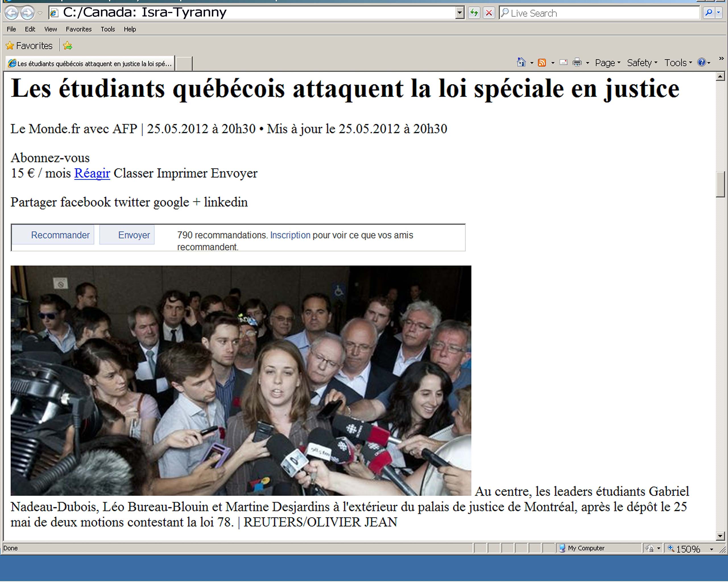Click Add to Favorites Bar star icon
The width and height of the screenshot is (728, 582).
[67, 45]
